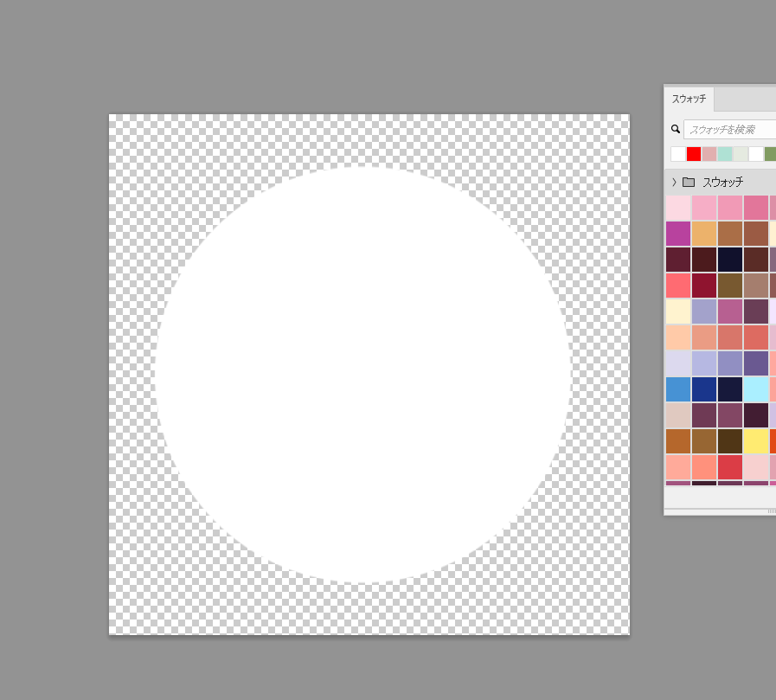776x700 pixels.
Task: Choose the taupe swatch
Action: [756, 286]
